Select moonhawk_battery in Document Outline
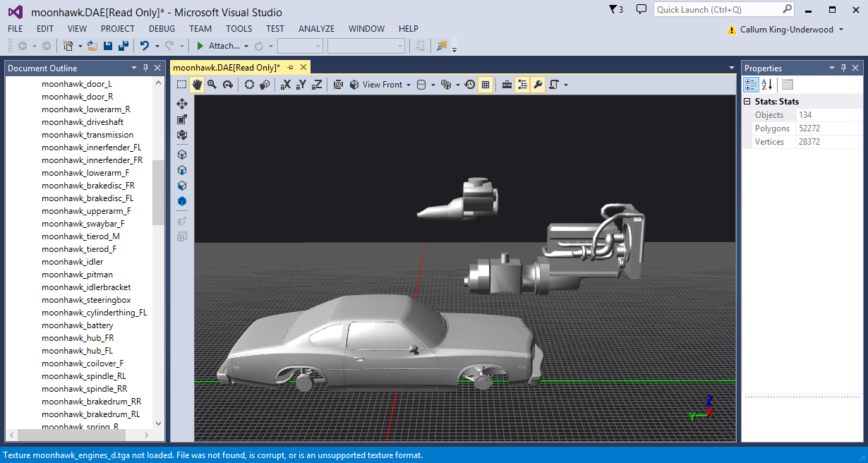Screen dimensions: 868x463 77,325
